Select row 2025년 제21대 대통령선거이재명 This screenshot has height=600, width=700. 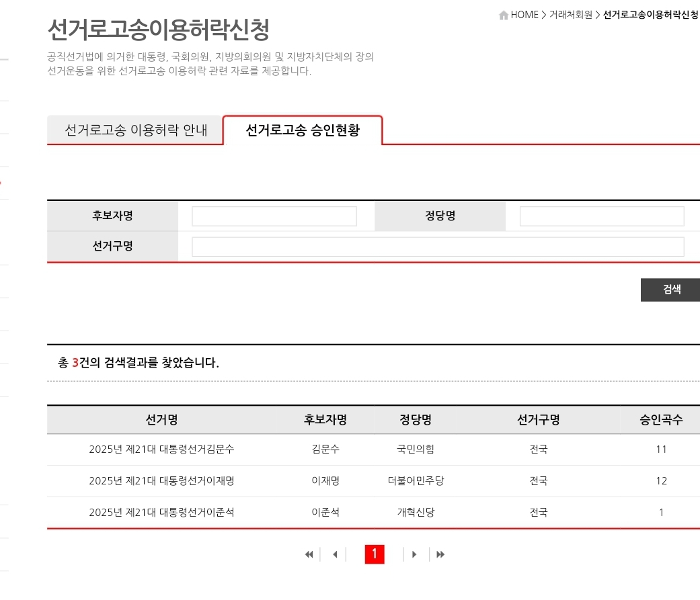[373, 481]
